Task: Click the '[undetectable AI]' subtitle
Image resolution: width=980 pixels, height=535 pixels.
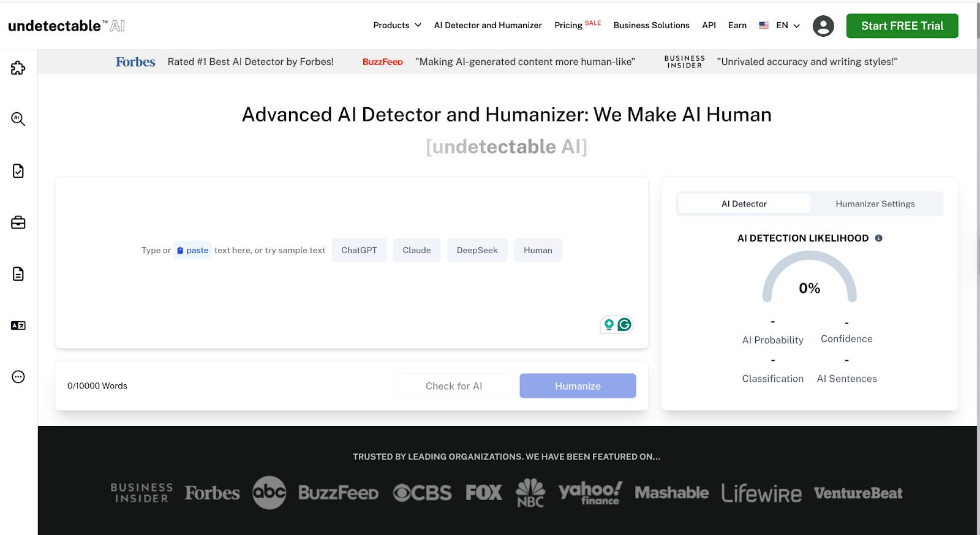Action: click(x=507, y=146)
